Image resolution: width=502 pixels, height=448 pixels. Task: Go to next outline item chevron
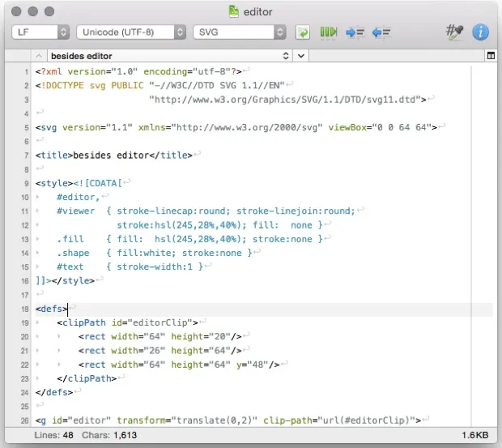[301, 56]
